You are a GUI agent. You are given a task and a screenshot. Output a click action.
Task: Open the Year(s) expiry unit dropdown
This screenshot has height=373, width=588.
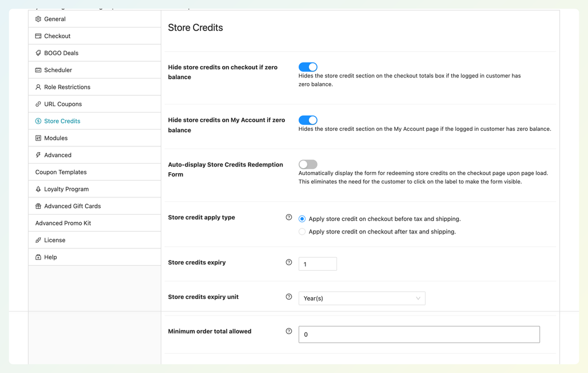point(362,298)
